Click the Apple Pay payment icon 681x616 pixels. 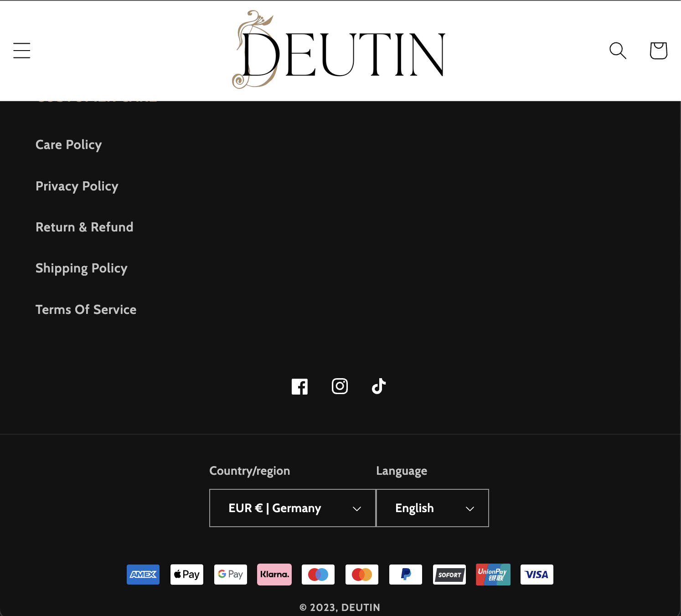(x=186, y=575)
